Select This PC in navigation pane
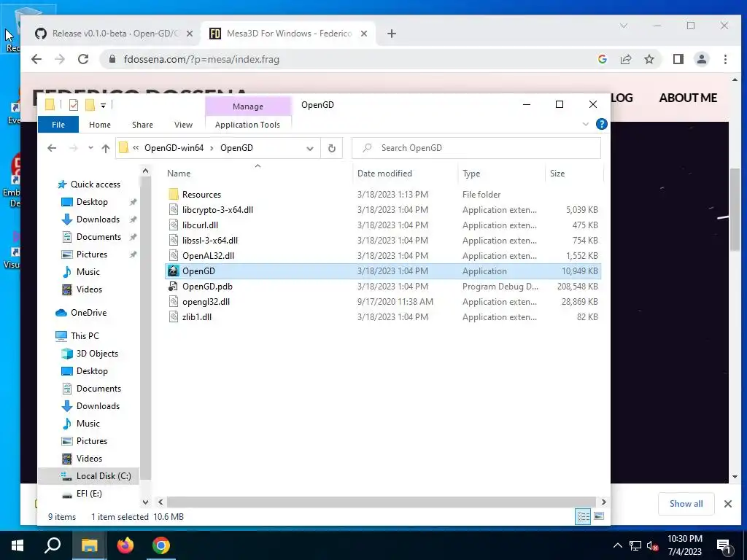 [x=85, y=335]
